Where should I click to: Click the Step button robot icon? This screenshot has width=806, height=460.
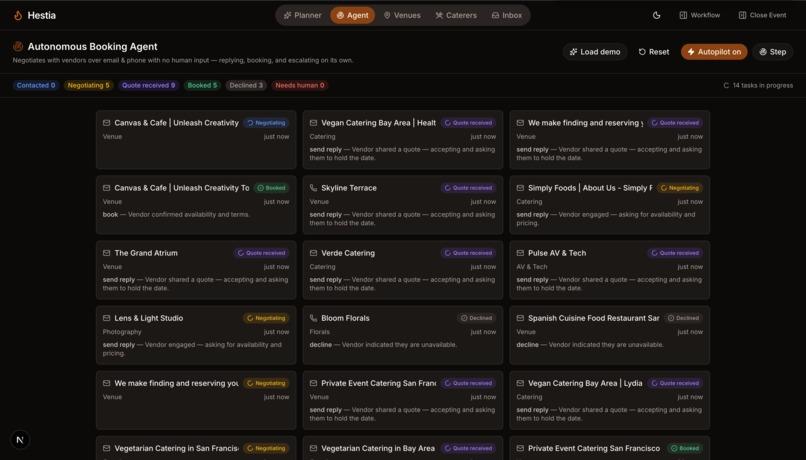(763, 52)
